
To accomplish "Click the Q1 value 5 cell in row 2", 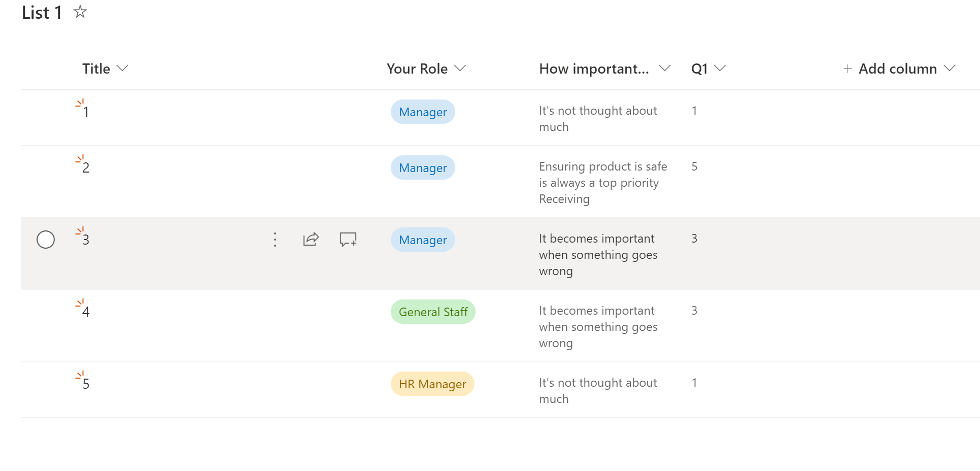I will tap(694, 166).
